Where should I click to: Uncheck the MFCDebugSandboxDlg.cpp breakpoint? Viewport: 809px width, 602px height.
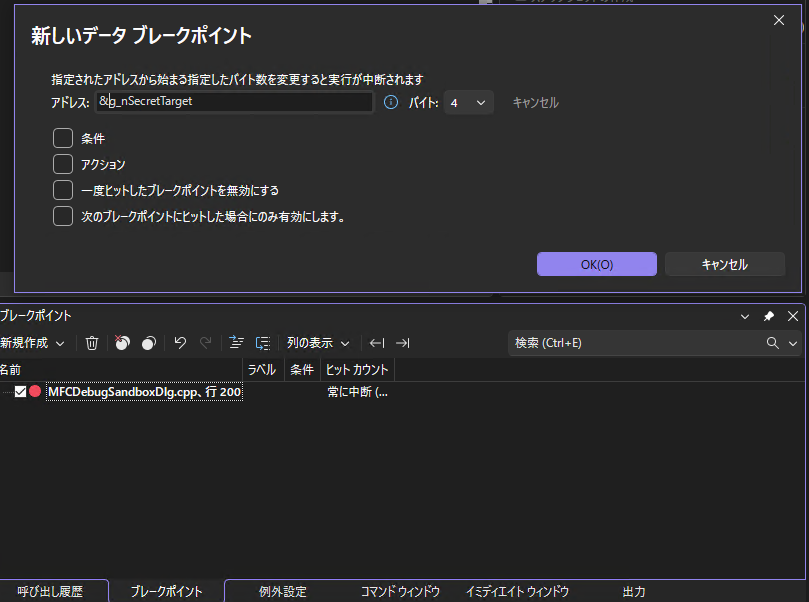tap(21, 392)
